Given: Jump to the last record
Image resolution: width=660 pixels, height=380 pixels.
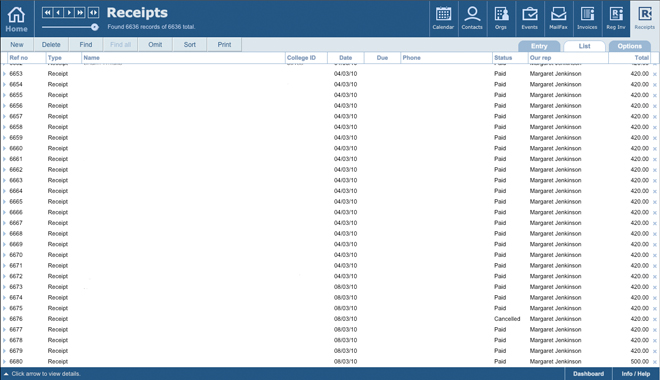Looking at the screenshot, I should (80, 13).
